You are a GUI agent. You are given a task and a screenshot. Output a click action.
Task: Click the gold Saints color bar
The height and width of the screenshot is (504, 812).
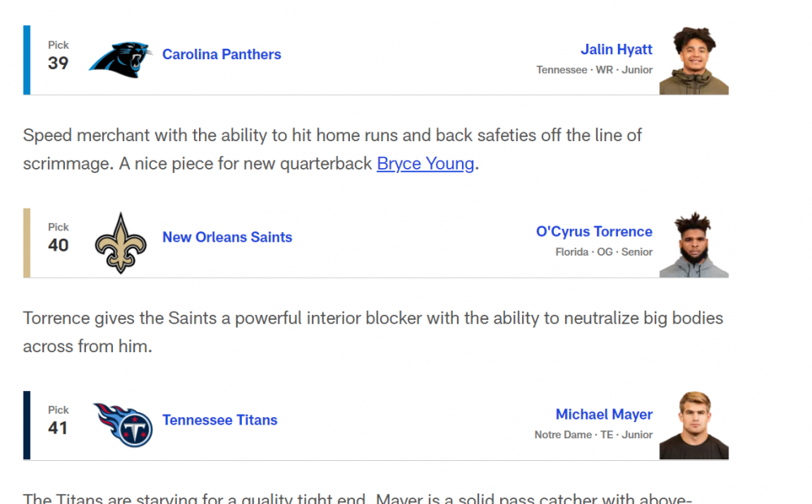click(27, 243)
